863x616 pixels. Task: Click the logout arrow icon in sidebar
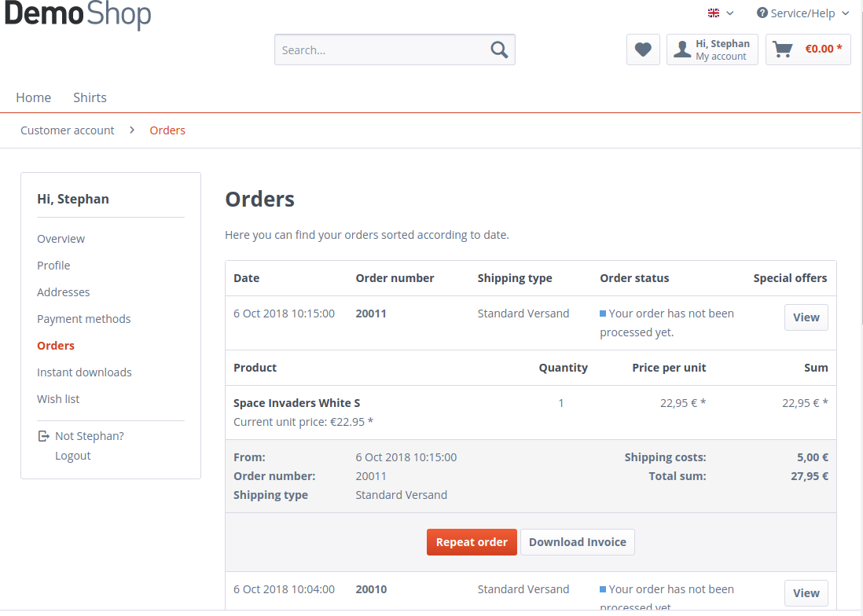click(44, 436)
